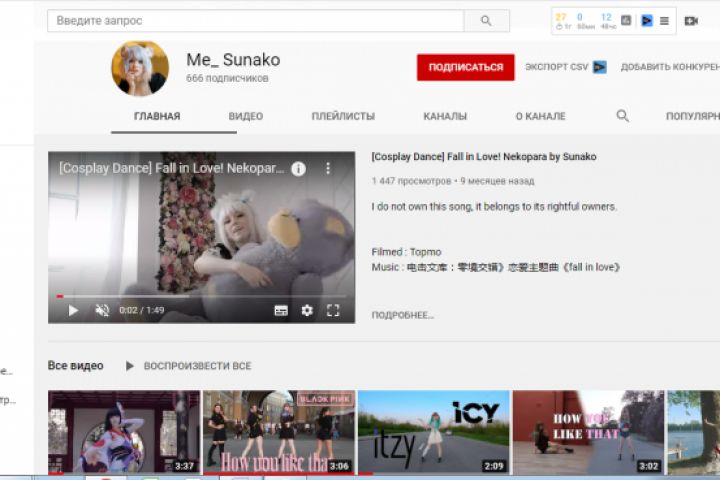The width and height of the screenshot is (720, 480).
Task: Click ДОБАВИТЬ КОНКУРЕНТА button
Action: (x=670, y=67)
